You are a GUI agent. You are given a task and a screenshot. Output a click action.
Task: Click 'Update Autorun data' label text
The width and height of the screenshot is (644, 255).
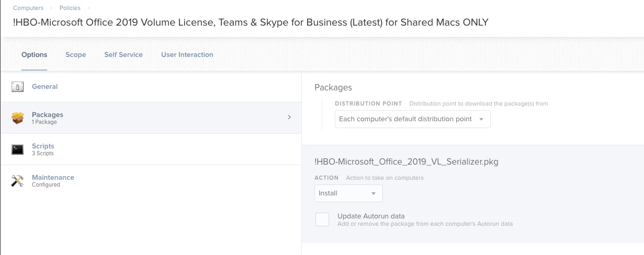click(x=371, y=216)
